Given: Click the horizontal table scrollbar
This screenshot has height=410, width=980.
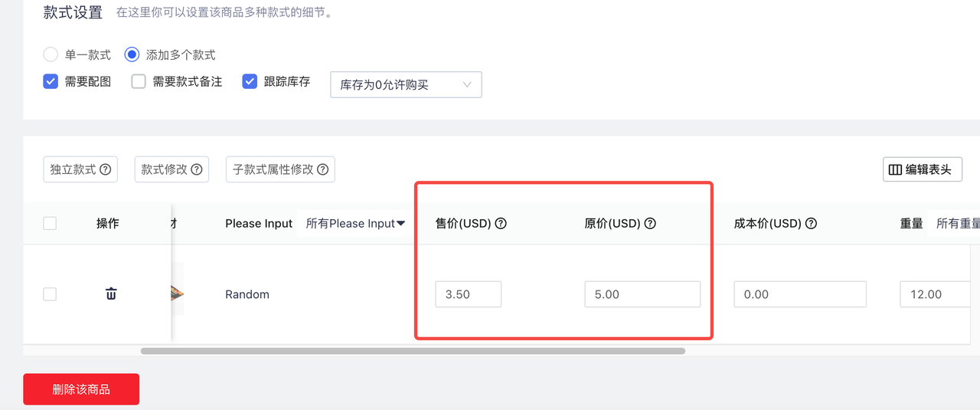Looking at the screenshot, I should click(x=413, y=351).
